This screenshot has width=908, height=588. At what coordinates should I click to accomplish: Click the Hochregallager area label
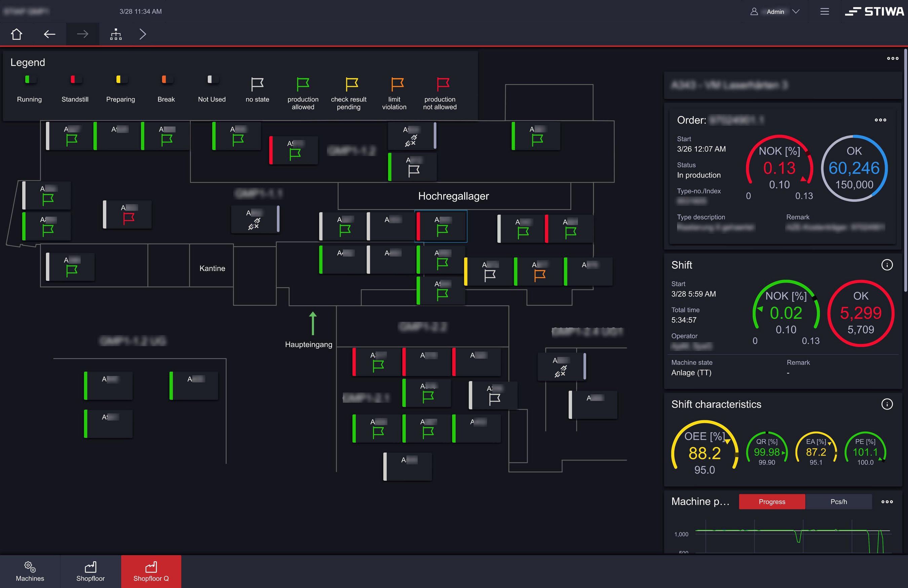tap(453, 196)
